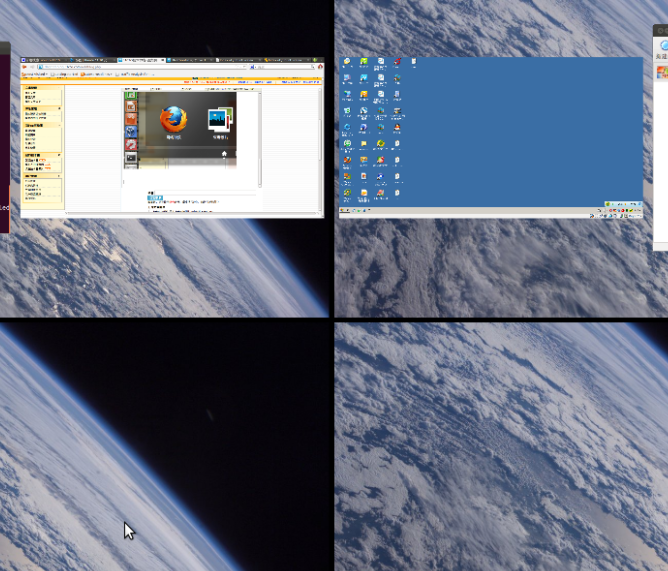
Task: Click the blue highlighted label below the page image
Action: pos(155,198)
